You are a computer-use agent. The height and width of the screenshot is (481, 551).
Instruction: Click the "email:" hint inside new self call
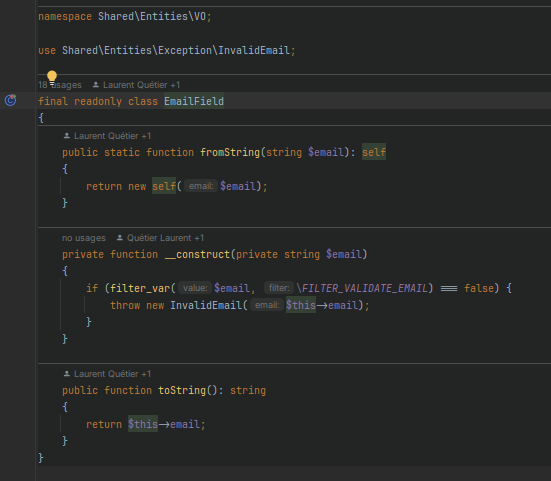[x=201, y=186]
